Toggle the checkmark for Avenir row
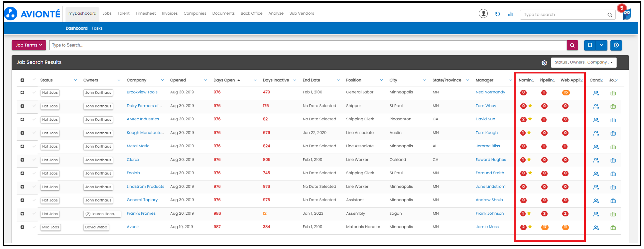 click(34, 227)
